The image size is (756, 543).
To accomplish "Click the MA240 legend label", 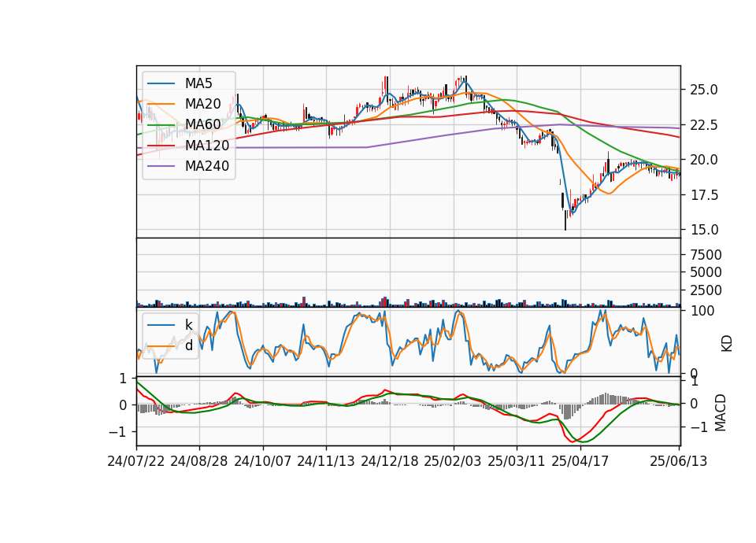I will 207,166.
